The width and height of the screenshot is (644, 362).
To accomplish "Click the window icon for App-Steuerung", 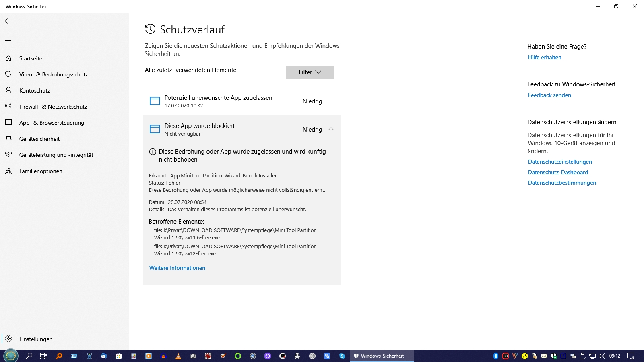I will pyautogui.click(x=8, y=122).
